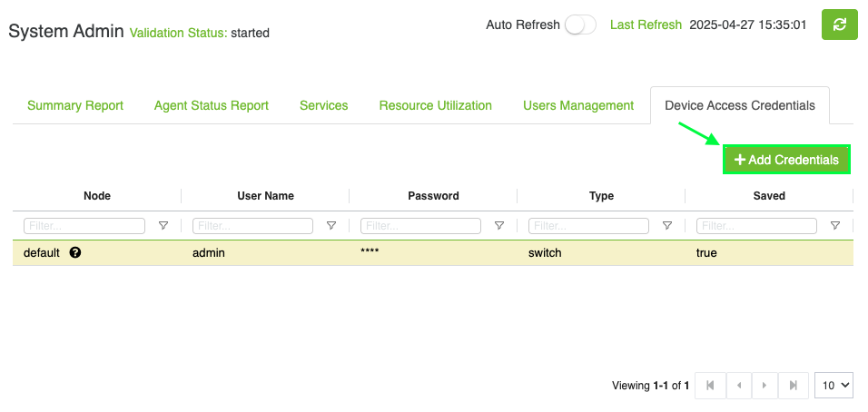
Task: Go to the previous page arrow
Action: (738, 386)
